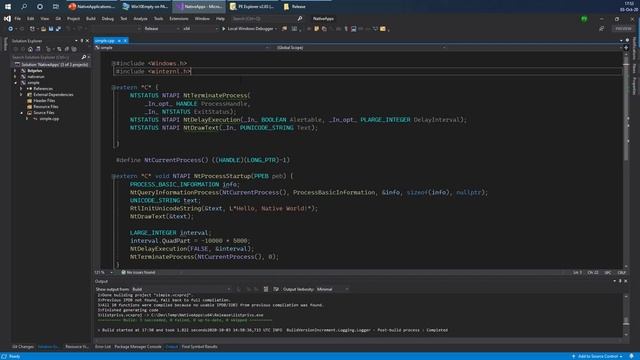Open the Build menu

pyautogui.click(x=91, y=19)
